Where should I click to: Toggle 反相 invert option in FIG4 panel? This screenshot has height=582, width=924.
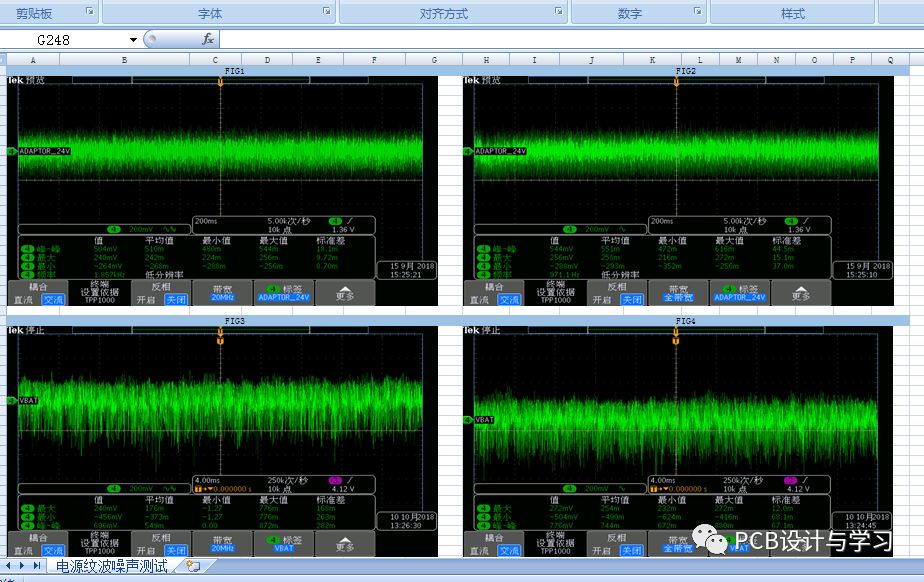617,544
